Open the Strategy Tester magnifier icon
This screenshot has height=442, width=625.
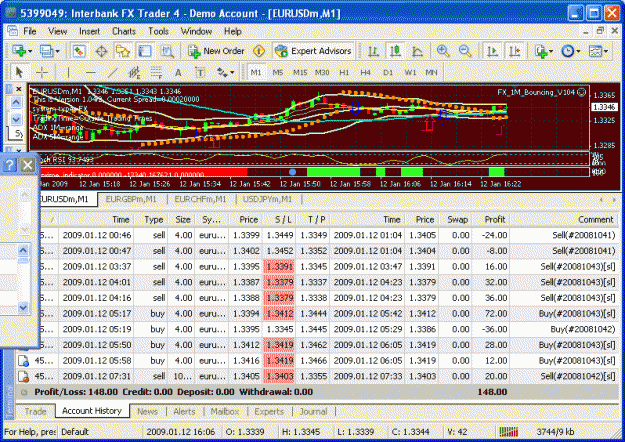[x=167, y=51]
